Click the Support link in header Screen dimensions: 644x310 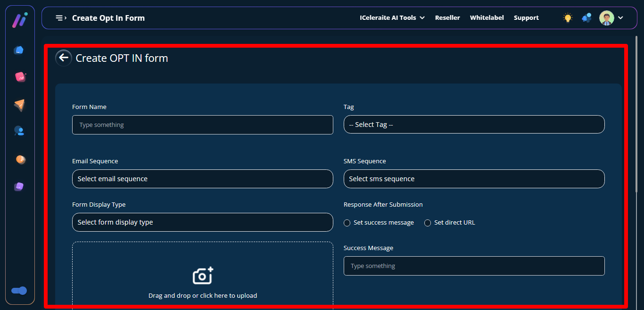pos(526,18)
